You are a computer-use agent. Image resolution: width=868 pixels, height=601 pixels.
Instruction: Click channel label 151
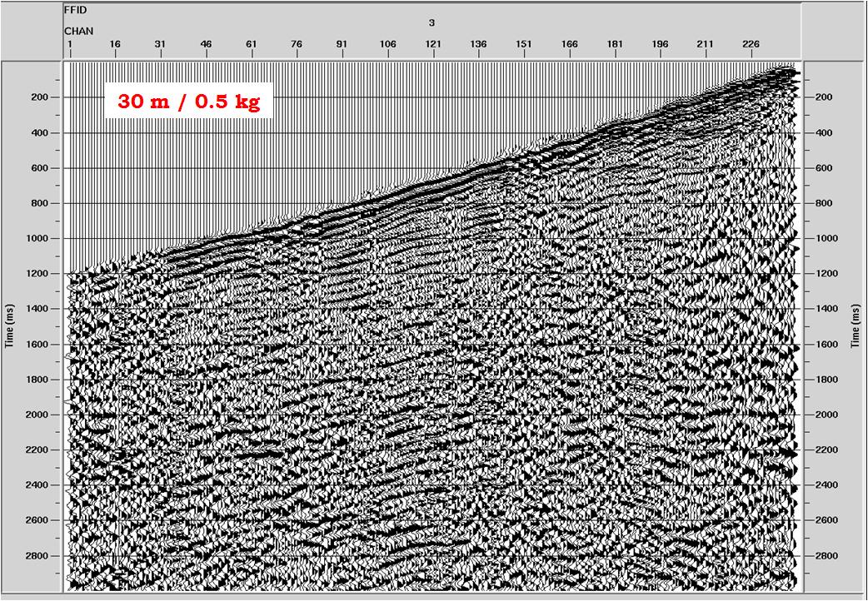(x=524, y=44)
